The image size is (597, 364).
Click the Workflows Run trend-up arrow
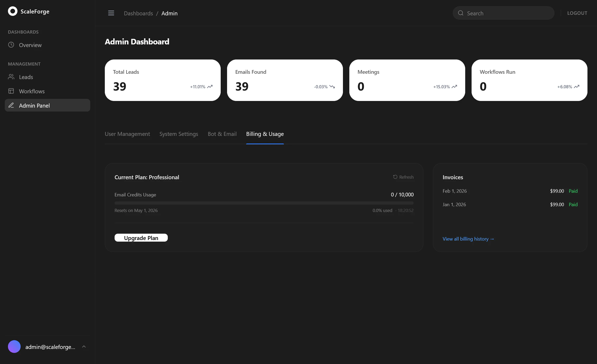click(x=577, y=87)
